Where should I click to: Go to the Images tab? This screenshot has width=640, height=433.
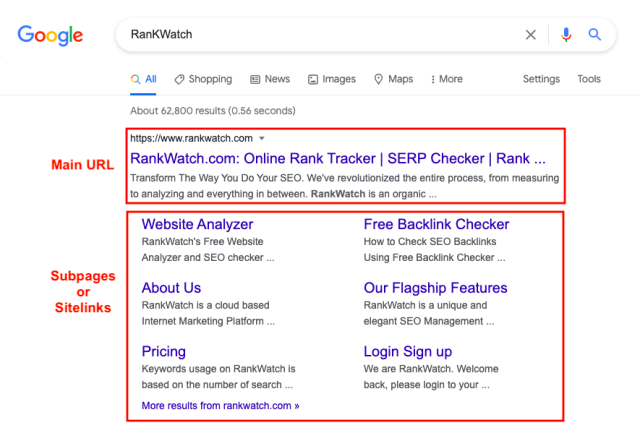point(332,79)
